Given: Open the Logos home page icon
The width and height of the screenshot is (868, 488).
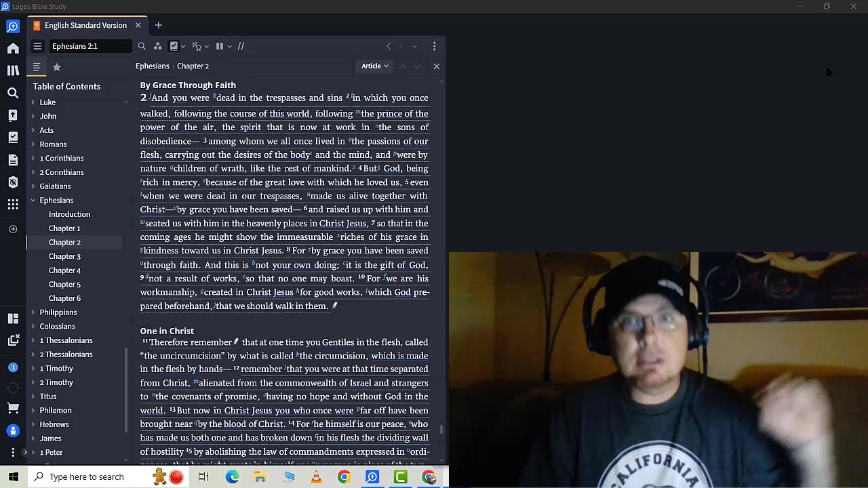Looking at the screenshot, I should pos(13,48).
